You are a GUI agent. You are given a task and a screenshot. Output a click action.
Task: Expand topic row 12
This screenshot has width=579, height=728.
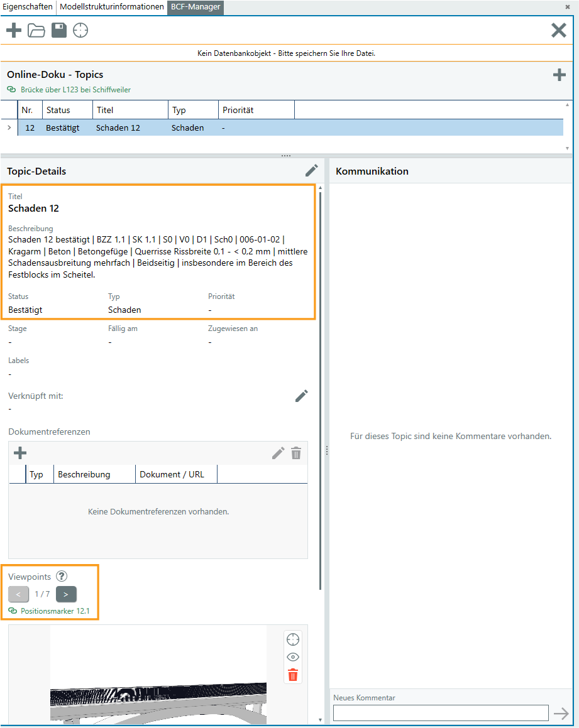point(9,128)
